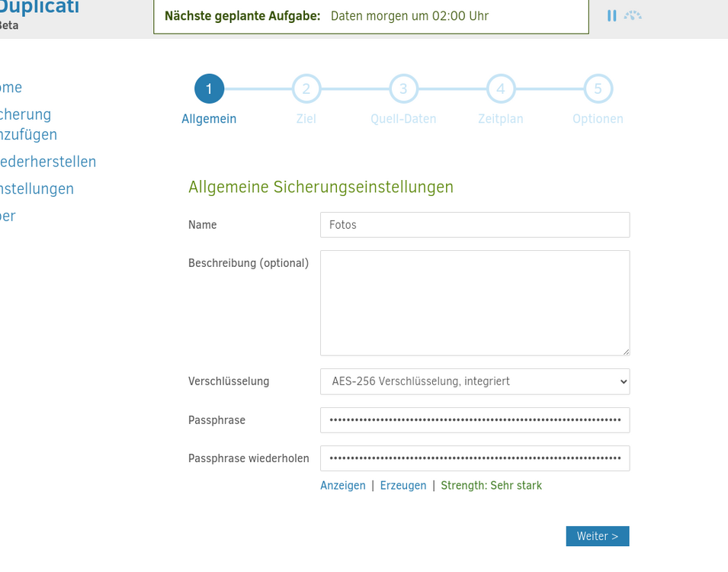Screen dimensions: 728x572
Task: Jump to step 2 circle
Action: coord(306,88)
